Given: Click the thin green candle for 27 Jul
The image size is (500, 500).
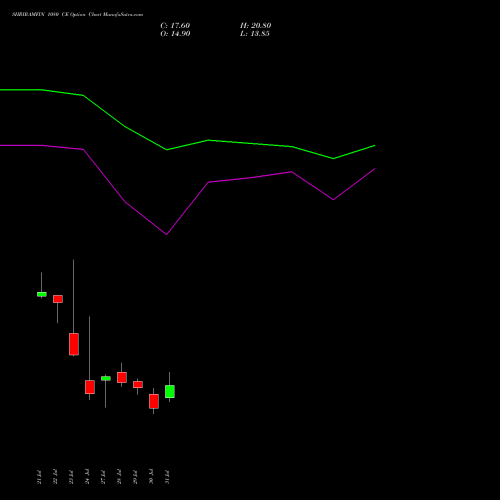Looking at the screenshot, I should point(106,378).
